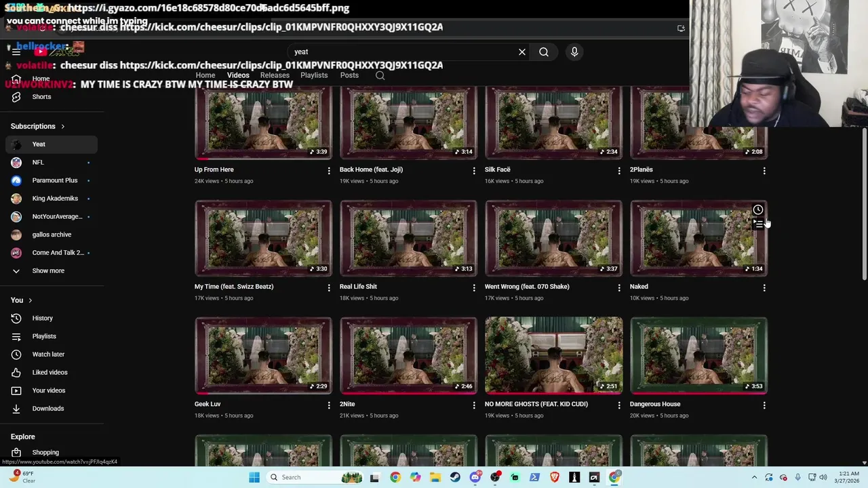Screen dimensions: 868x488
Task: Open Windows Start menu
Action: [x=254, y=477]
